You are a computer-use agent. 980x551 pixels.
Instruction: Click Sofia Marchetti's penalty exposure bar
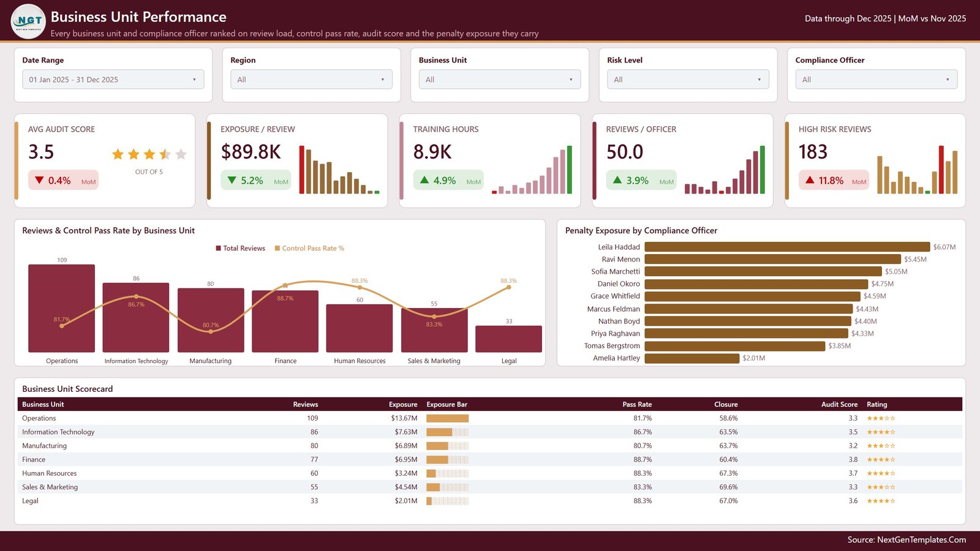pyautogui.click(x=763, y=271)
